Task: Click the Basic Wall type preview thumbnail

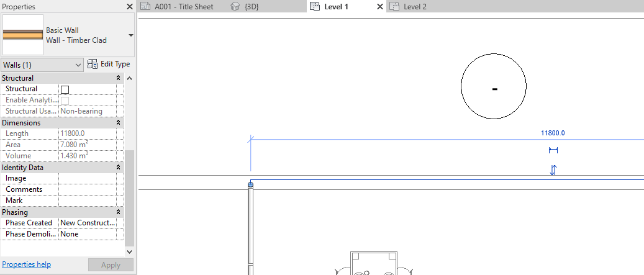Action: coord(22,35)
